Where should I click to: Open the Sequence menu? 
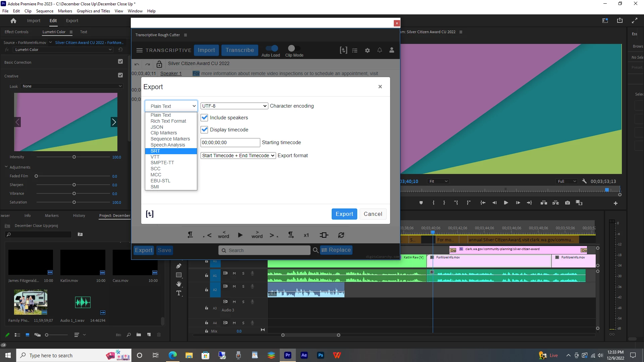tap(45, 11)
